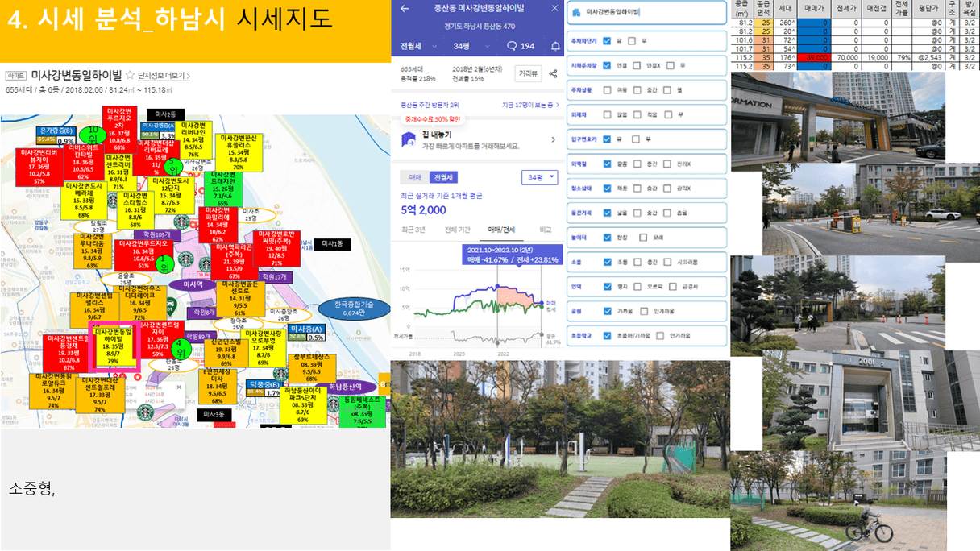Uncheck 유 in the 주차차단기 row
This screenshot has width=980, height=551.
pyautogui.click(x=606, y=39)
